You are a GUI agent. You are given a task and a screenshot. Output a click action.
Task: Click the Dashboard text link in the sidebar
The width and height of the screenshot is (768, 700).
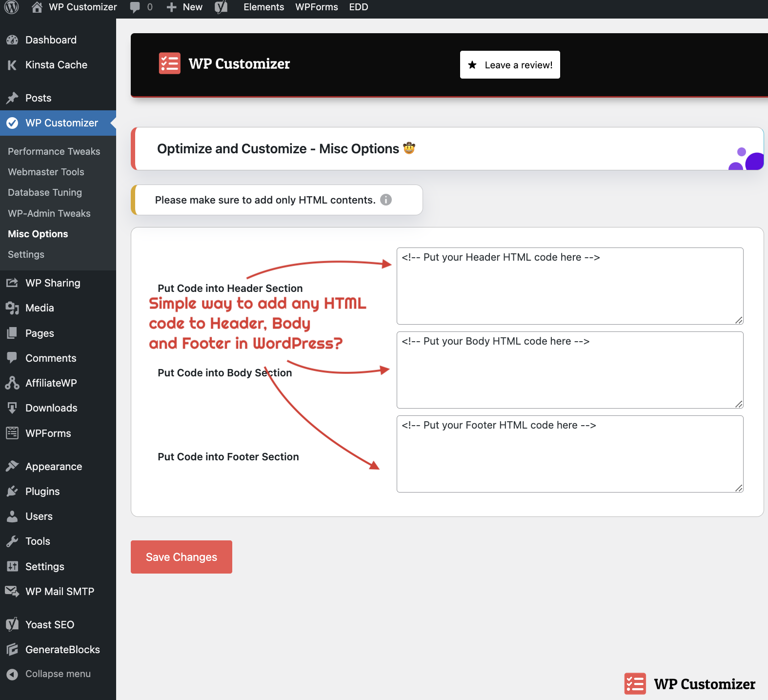click(x=51, y=40)
